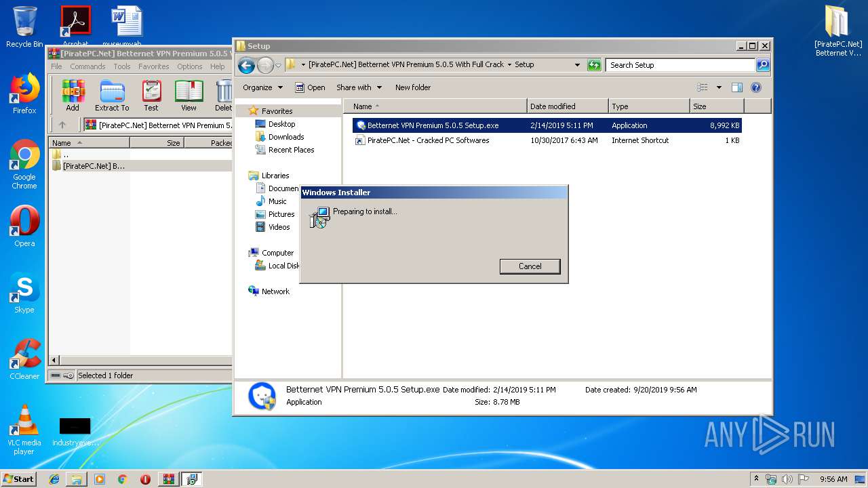The width and height of the screenshot is (868, 488).
Task: Sort WinRAR list by Size column
Action: coord(157,143)
